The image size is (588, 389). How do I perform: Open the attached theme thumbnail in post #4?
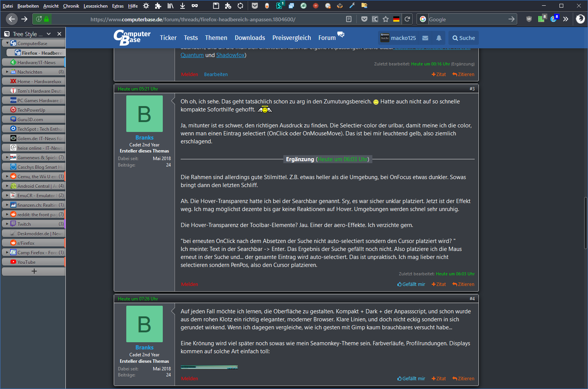coord(209,367)
